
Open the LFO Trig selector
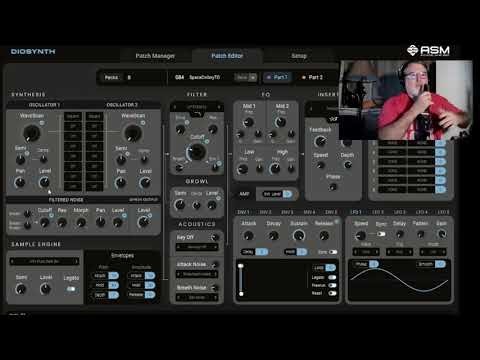pyautogui.click(x=399, y=252)
